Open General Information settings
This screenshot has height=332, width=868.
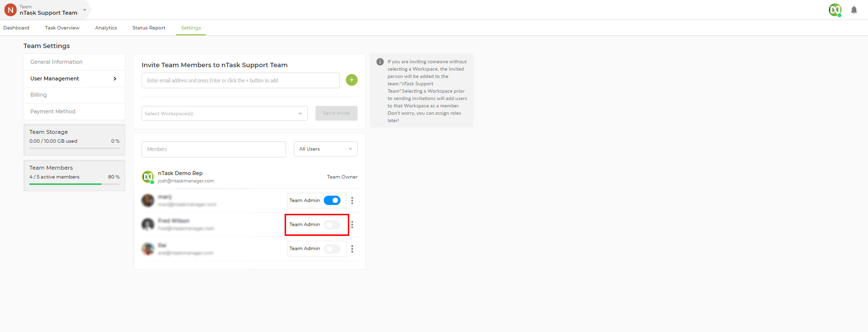74,62
